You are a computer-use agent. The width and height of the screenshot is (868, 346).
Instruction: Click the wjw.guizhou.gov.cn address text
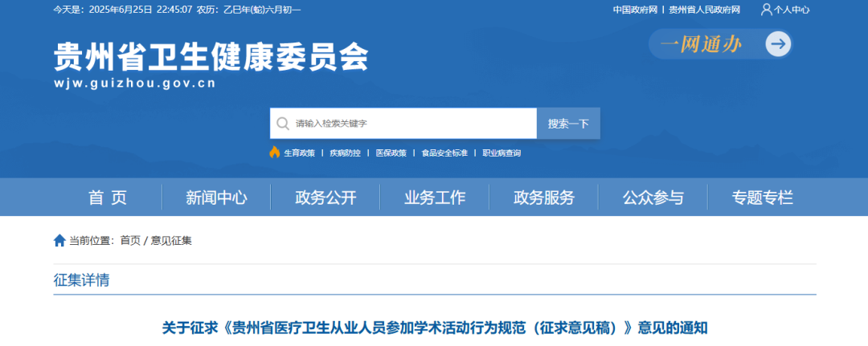click(x=134, y=84)
